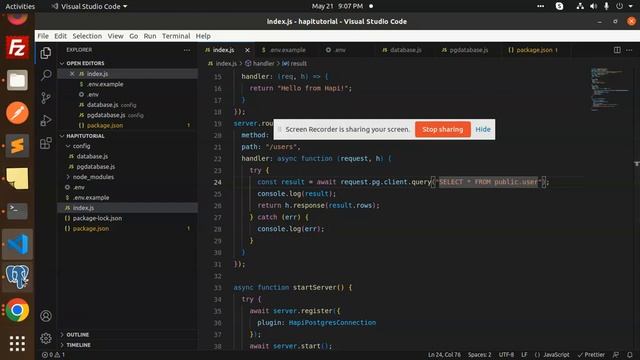Open Skype tray icon in top bar
This screenshot has height=360, width=640.
560,6
